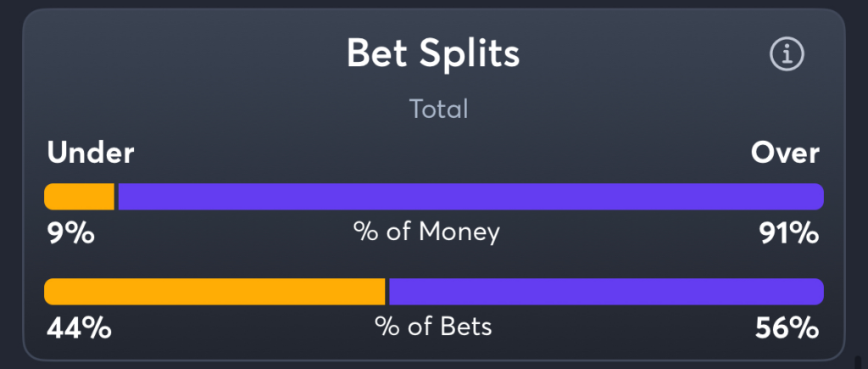Image resolution: width=868 pixels, height=369 pixels.
Task: Select the Total subtitle label
Action: (438, 109)
